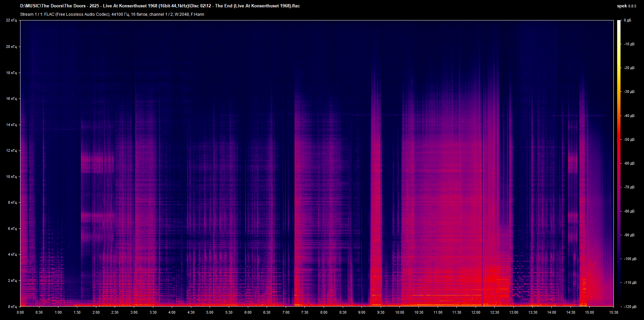
Task: Click the 14:30 time axis marker
Action: pos(571,312)
